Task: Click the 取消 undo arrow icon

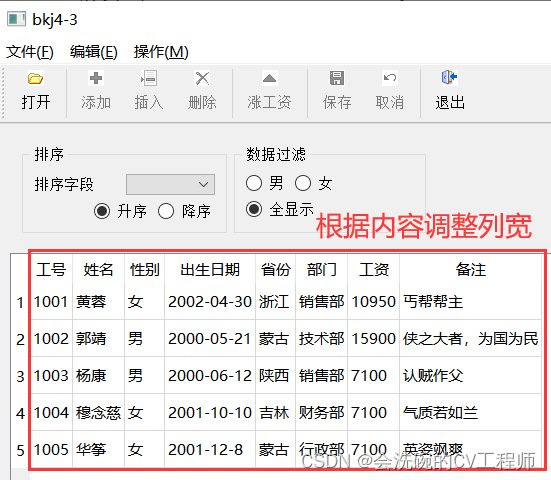Action: (x=390, y=78)
